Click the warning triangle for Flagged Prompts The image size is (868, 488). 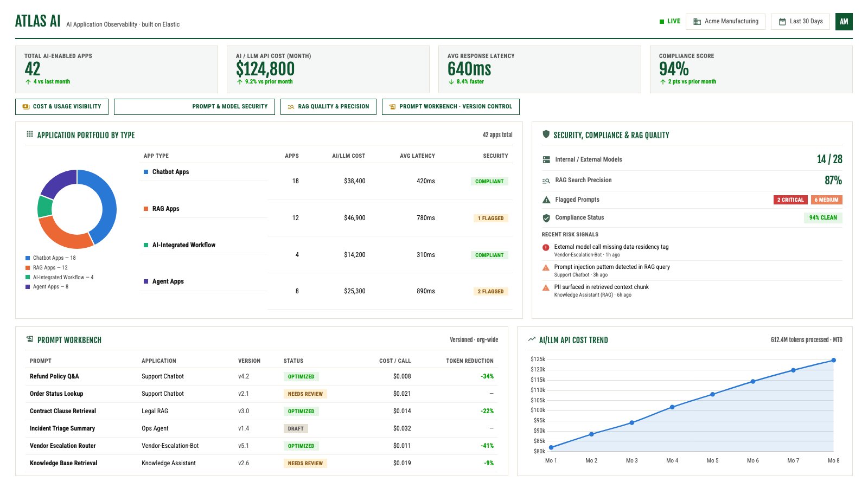coord(546,200)
